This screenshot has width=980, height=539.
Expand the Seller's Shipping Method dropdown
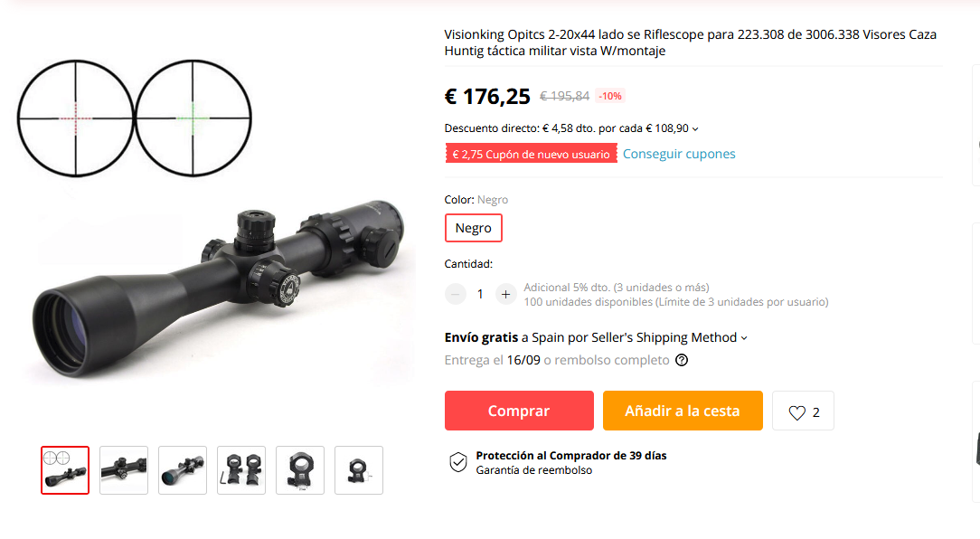pos(744,338)
